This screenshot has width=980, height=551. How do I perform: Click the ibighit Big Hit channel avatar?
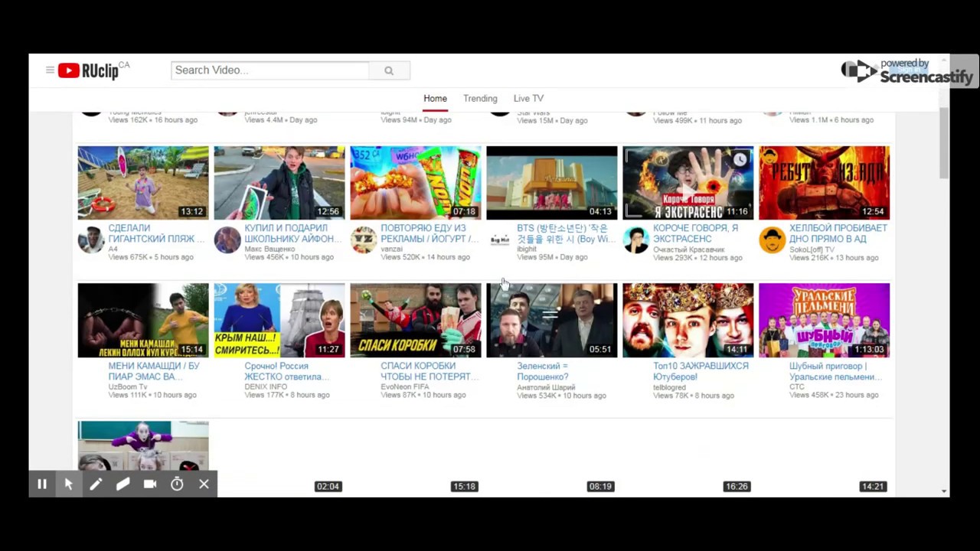click(x=500, y=240)
